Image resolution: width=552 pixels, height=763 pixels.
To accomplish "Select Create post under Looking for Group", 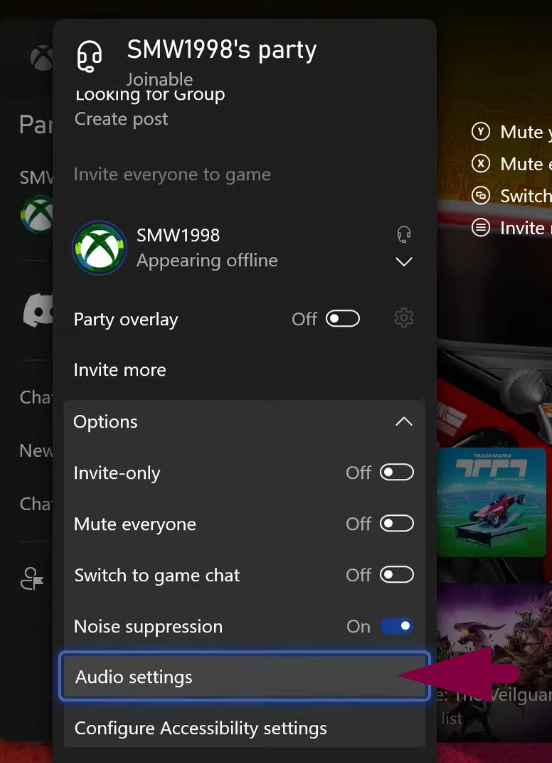I will point(121,119).
